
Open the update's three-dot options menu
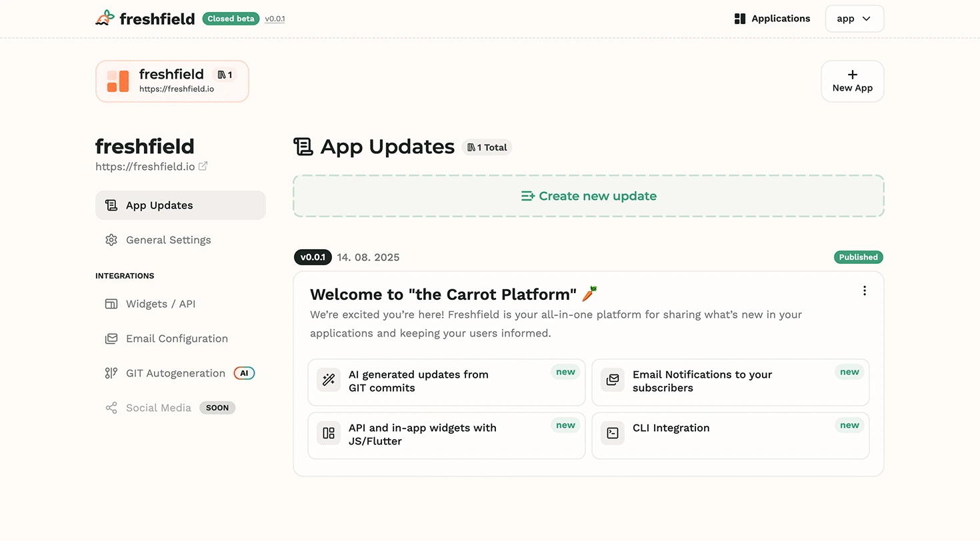click(865, 290)
